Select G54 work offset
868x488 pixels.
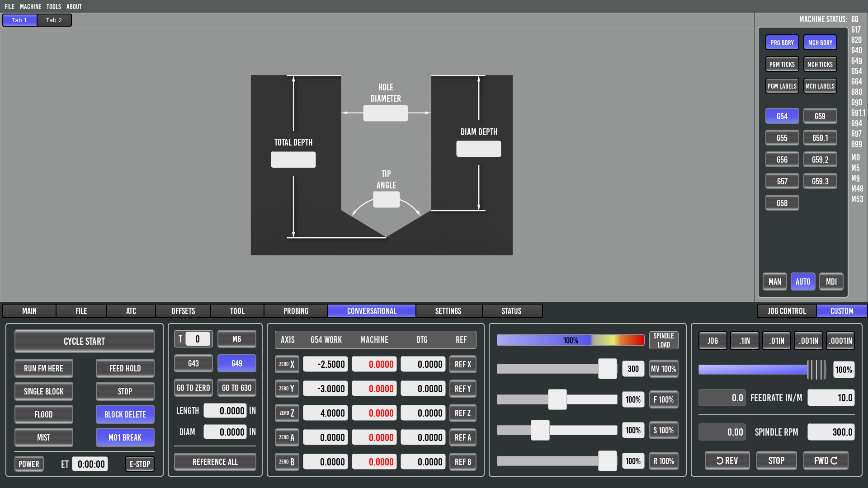782,116
